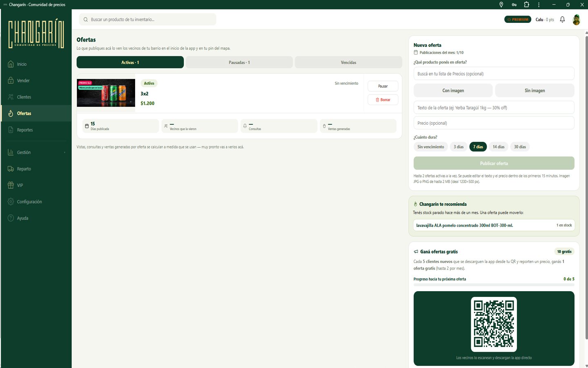The image size is (588, 368).
Task: Open Reportes document icon
Action: (x=11, y=130)
